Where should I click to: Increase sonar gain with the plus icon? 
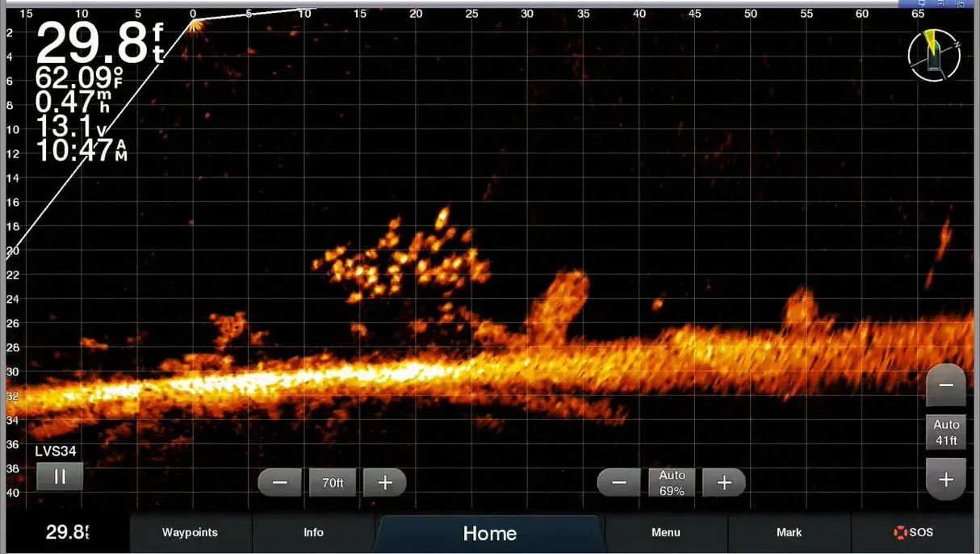tap(724, 482)
